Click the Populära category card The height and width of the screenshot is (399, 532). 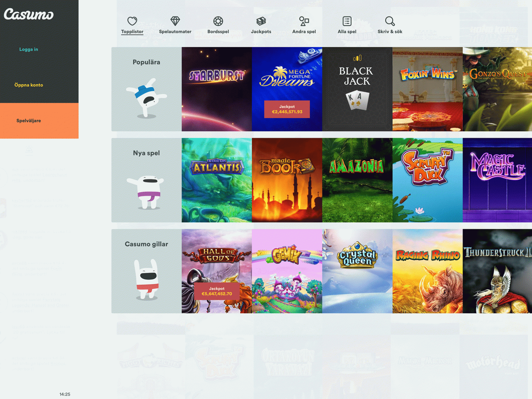[x=147, y=89]
